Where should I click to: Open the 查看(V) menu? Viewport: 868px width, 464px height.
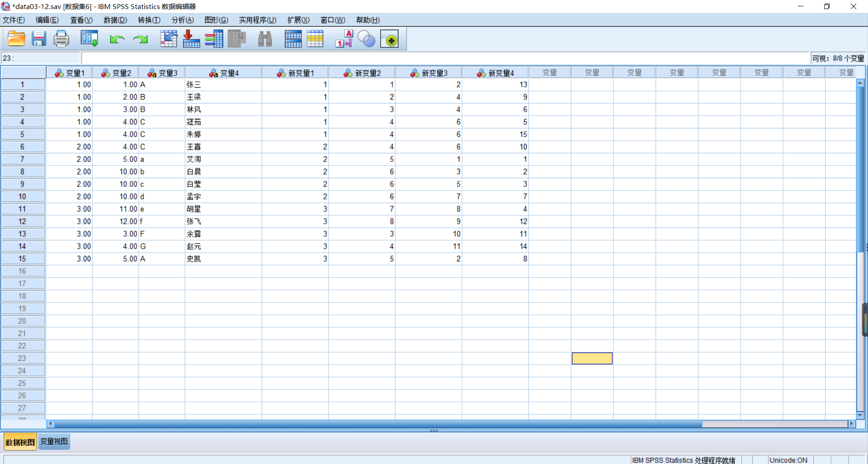[x=81, y=20]
